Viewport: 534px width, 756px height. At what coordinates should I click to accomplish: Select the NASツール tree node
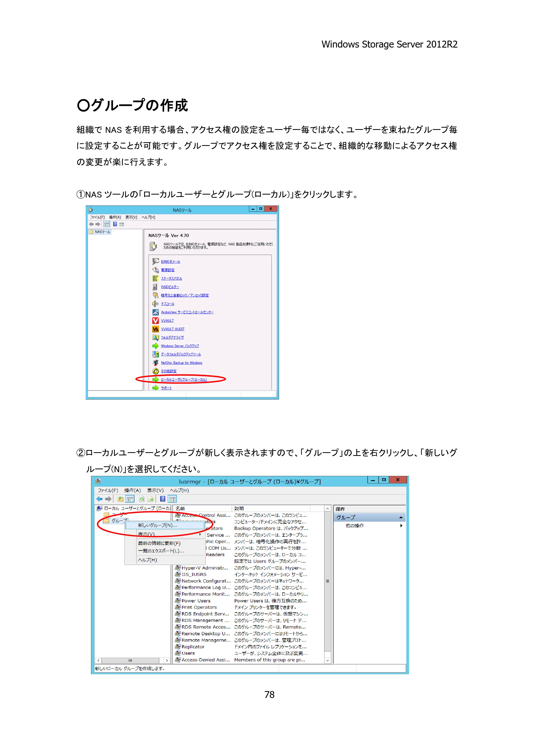tap(100, 232)
